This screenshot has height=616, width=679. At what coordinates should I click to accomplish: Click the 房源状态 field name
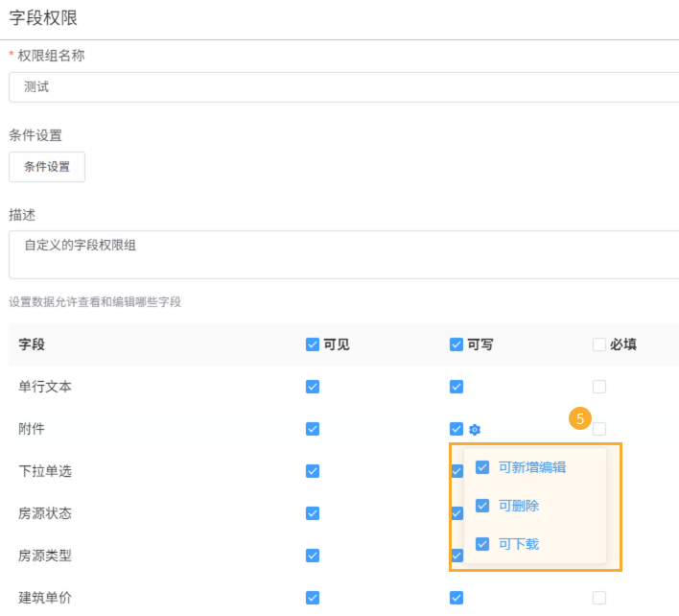tap(45, 513)
